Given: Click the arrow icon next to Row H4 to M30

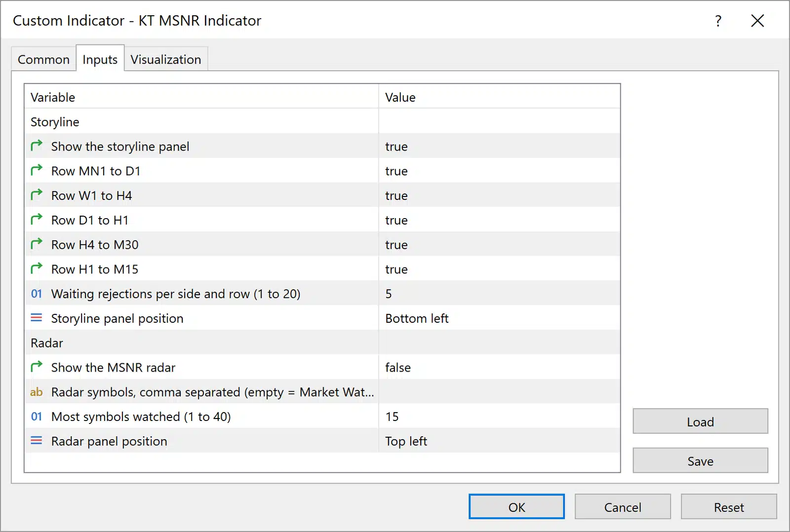Looking at the screenshot, I should tap(37, 244).
